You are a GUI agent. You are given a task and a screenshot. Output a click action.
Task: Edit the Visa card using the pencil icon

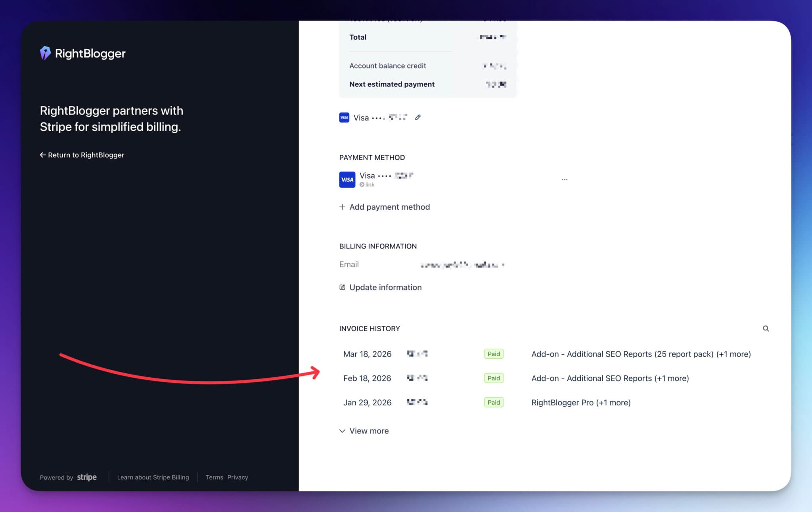(x=418, y=117)
